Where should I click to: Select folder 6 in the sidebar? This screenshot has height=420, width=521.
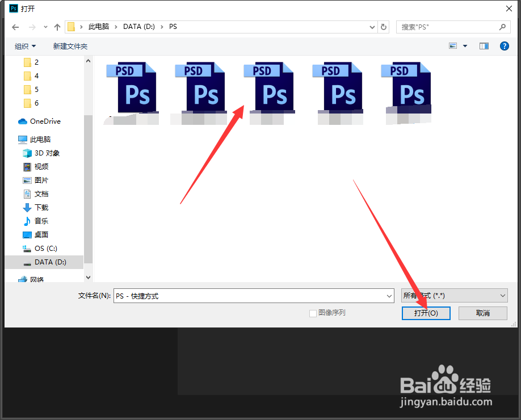coord(31,103)
